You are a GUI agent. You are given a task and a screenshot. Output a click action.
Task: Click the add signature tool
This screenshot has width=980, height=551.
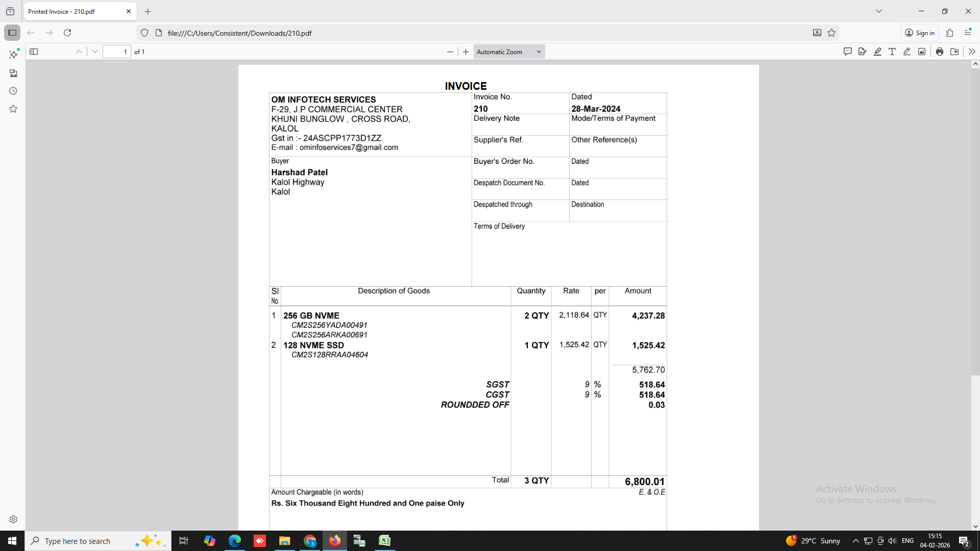coord(863,52)
